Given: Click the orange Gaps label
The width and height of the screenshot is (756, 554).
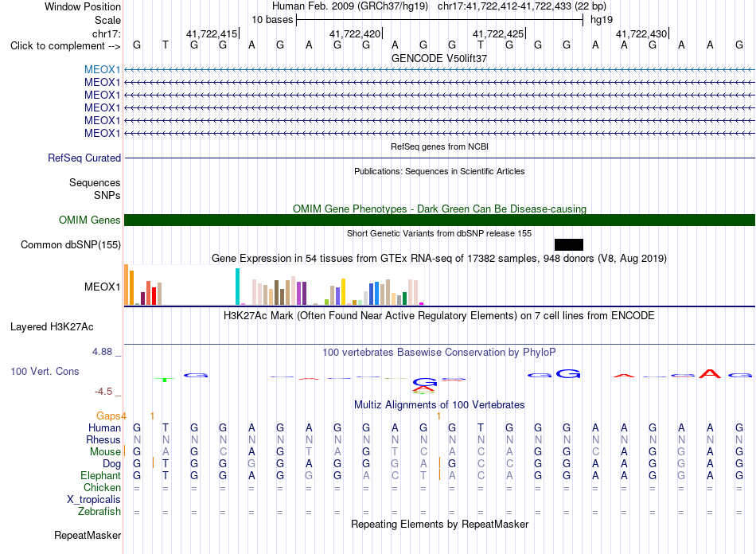Looking at the screenshot, I should click(x=109, y=416).
